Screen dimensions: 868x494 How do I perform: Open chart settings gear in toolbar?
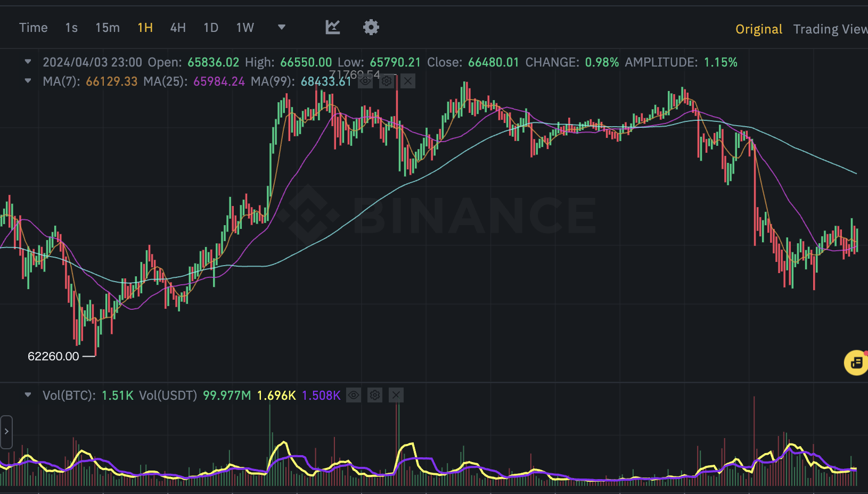point(371,27)
